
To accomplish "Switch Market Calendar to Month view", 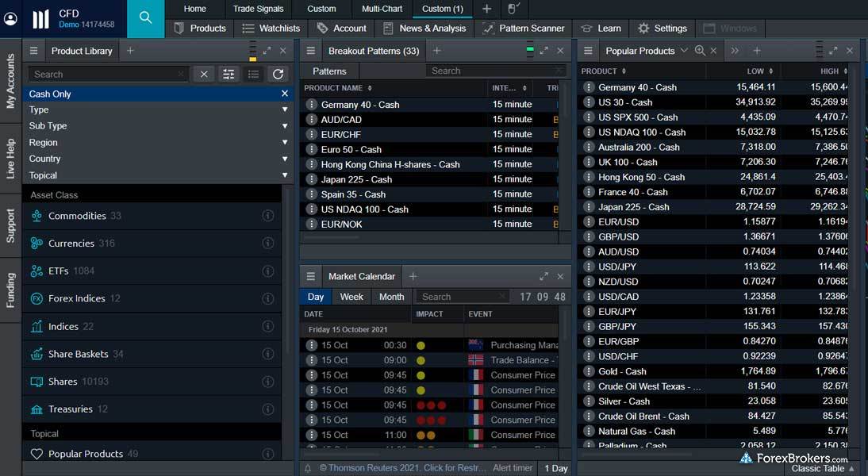I will point(391,297).
